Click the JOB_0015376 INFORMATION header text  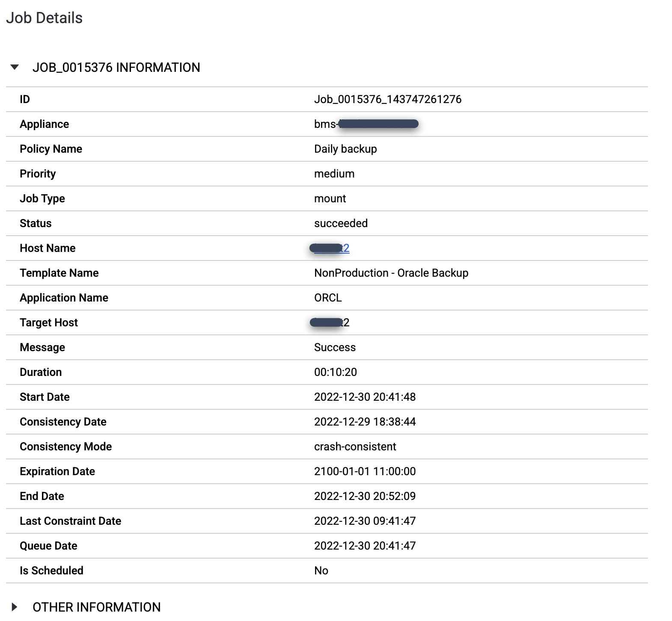[x=116, y=68]
